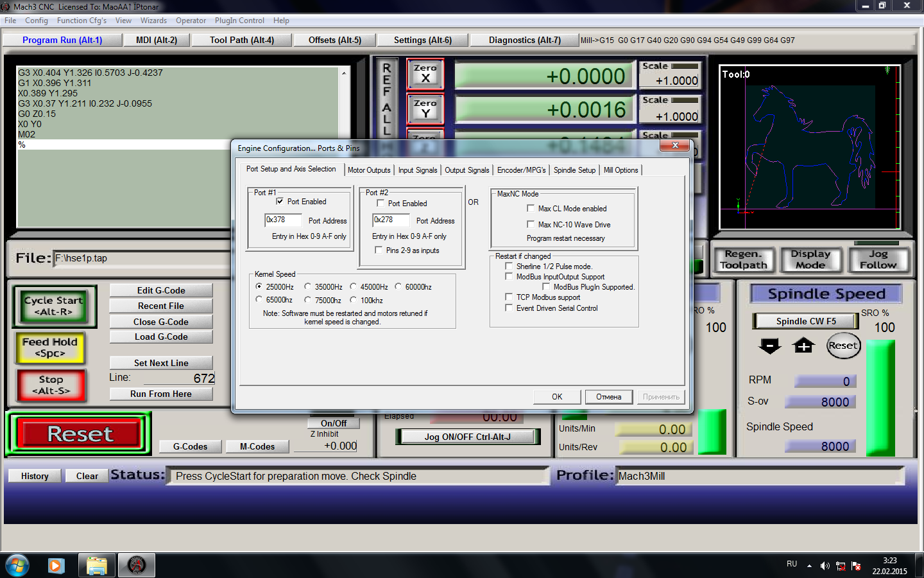Enable Port #1 Port Enabled checkbox

[280, 201]
